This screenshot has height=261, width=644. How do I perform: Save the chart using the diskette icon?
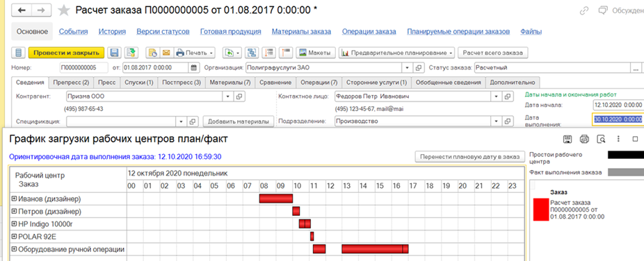[567, 140]
